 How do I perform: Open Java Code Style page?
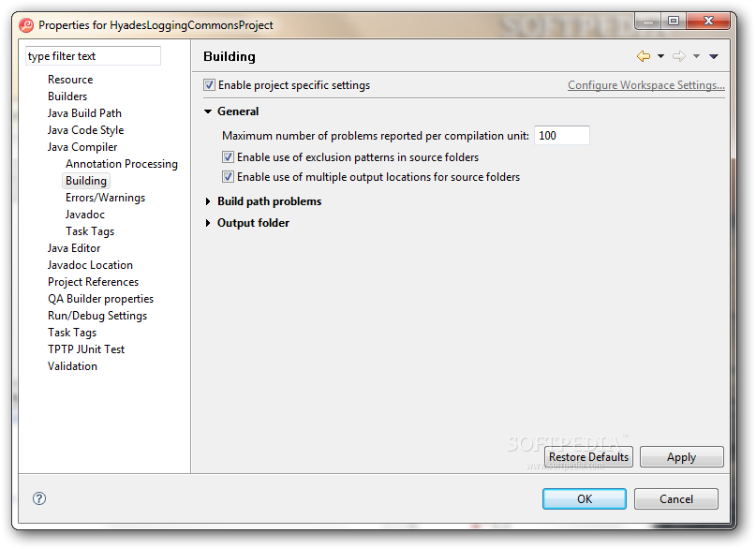click(85, 130)
